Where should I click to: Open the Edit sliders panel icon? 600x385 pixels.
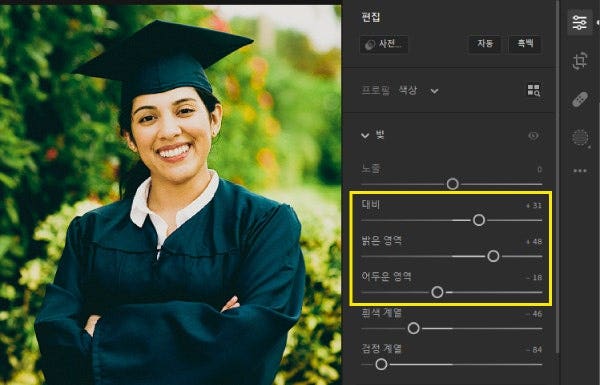(580, 22)
